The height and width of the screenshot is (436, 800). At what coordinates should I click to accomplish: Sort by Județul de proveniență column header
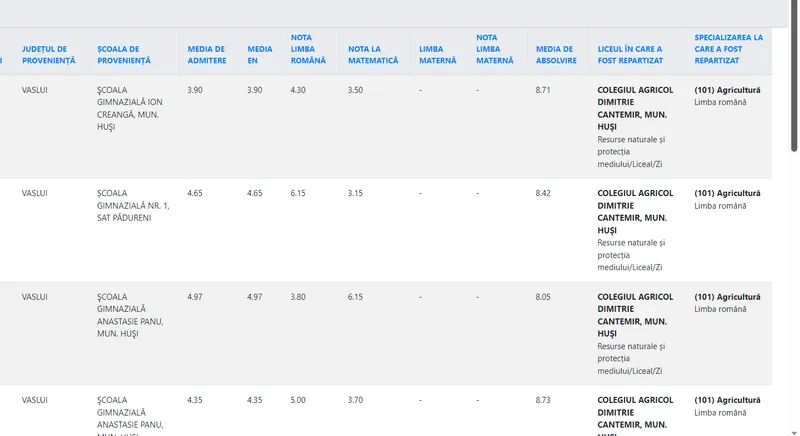point(48,54)
